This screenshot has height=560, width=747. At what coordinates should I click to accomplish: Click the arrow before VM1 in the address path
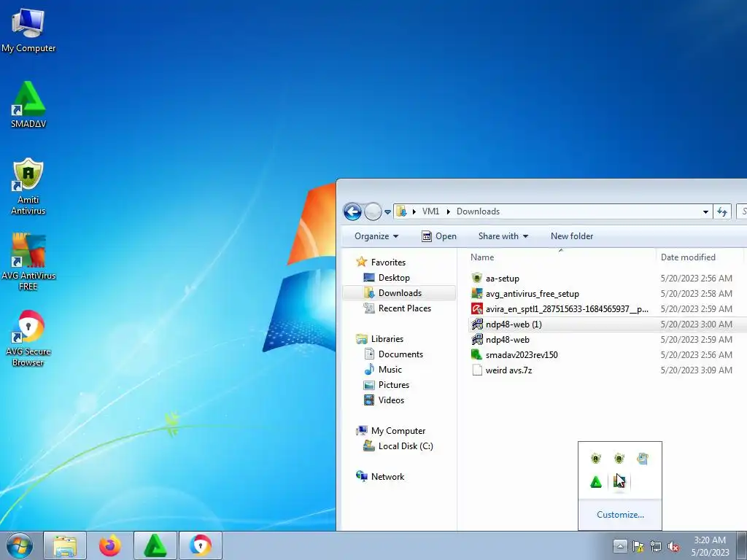pyautogui.click(x=414, y=211)
